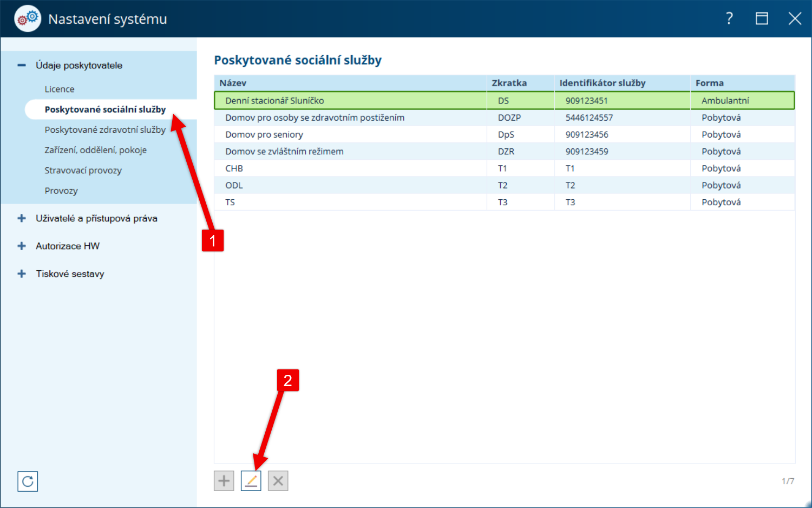This screenshot has height=508, width=812.
Task: Click Tiskové sestavy label
Action: click(x=70, y=273)
